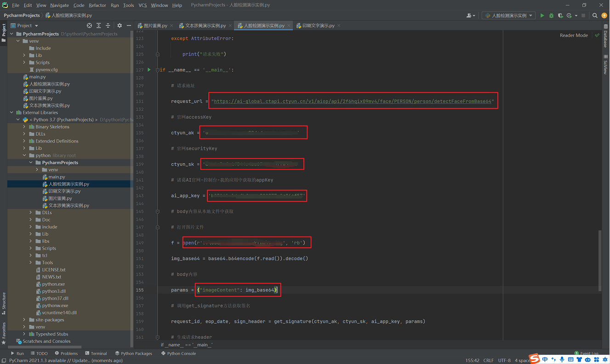Screen dimensions: 610x364
Task: Expand the Binary Skeletons node
Action: pos(24,127)
